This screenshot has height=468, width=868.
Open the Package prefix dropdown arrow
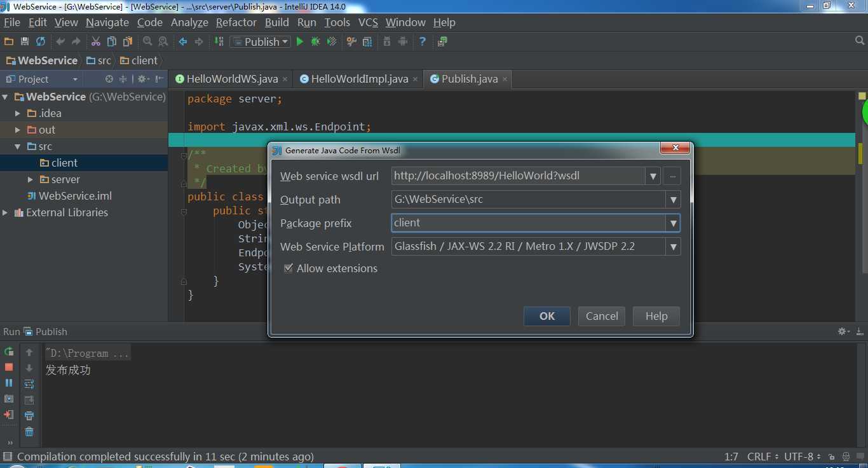pos(674,223)
